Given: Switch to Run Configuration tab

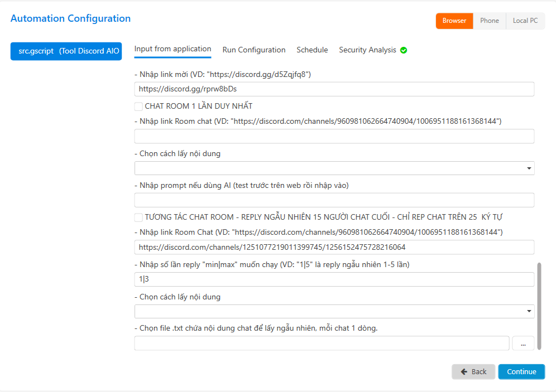Looking at the screenshot, I should click(254, 50).
